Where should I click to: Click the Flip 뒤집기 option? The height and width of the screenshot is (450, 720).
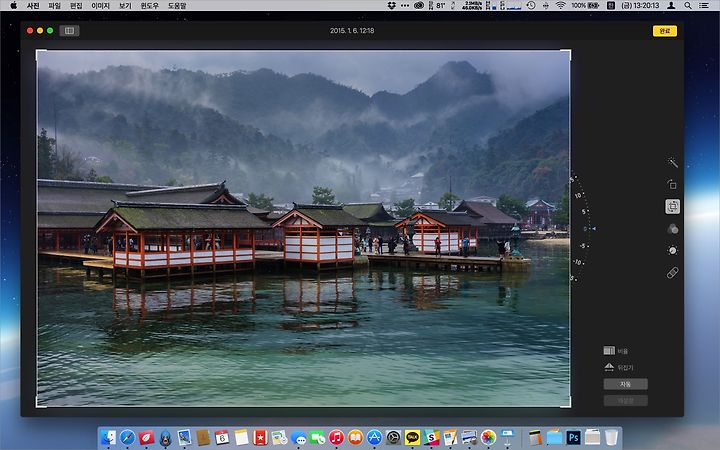click(x=619, y=367)
